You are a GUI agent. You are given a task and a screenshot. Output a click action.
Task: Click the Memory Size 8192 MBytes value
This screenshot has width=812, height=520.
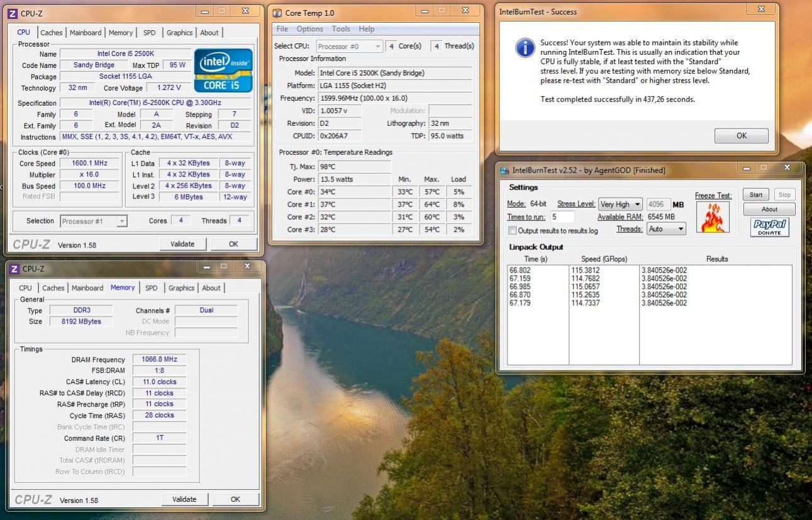(80, 322)
